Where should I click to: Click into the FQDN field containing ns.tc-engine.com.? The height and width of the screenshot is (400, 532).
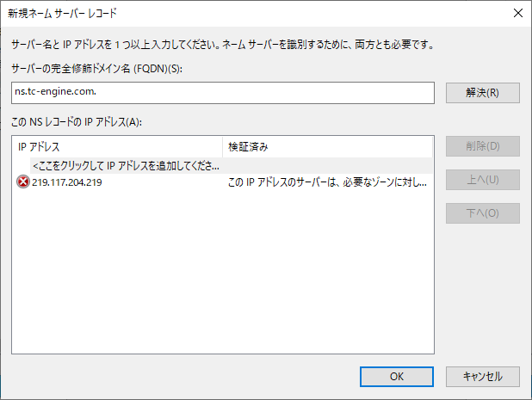pos(223,93)
